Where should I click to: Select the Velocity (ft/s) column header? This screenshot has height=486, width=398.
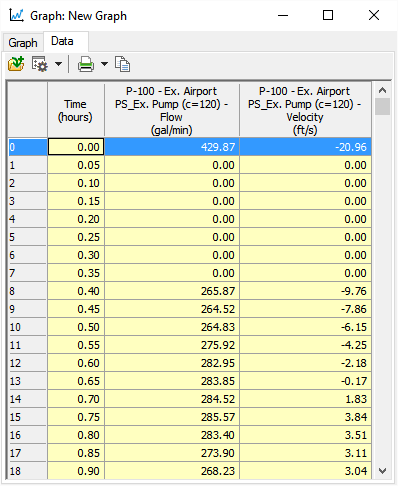point(305,110)
